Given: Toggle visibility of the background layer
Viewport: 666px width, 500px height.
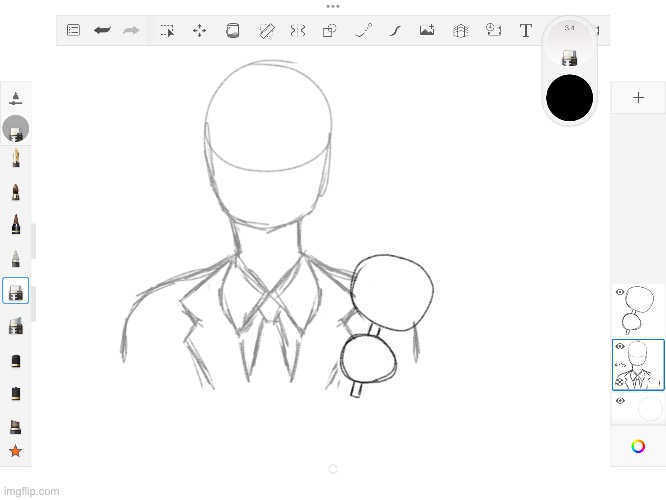Looking at the screenshot, I should pyautogui.click(x=620, y=401).
